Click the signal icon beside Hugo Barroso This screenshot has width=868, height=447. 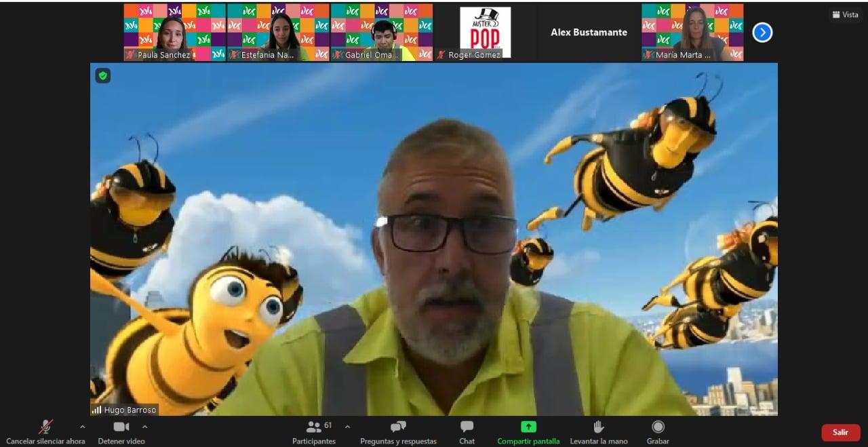click(x=96, y=410)
